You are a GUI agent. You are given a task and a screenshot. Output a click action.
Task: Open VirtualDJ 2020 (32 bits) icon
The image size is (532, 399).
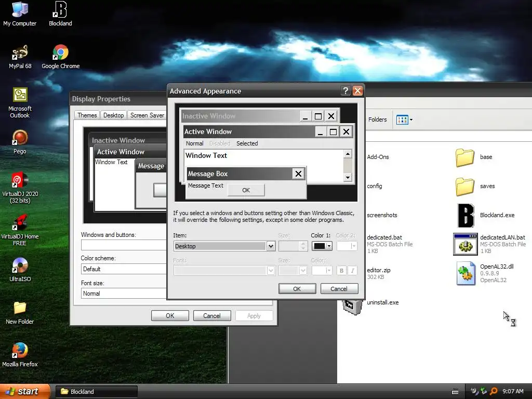tap(20, 188)
